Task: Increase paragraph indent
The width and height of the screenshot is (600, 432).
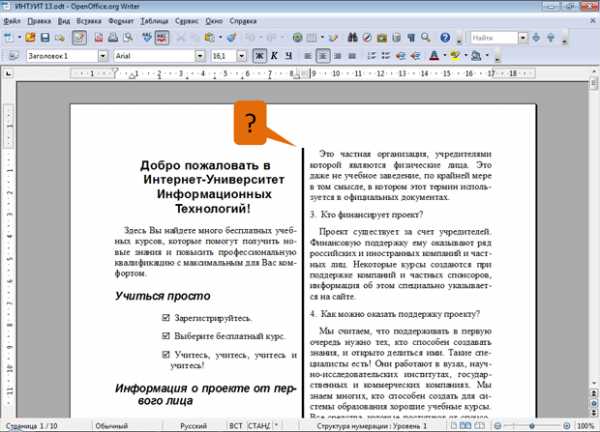Action: (415, 56)
